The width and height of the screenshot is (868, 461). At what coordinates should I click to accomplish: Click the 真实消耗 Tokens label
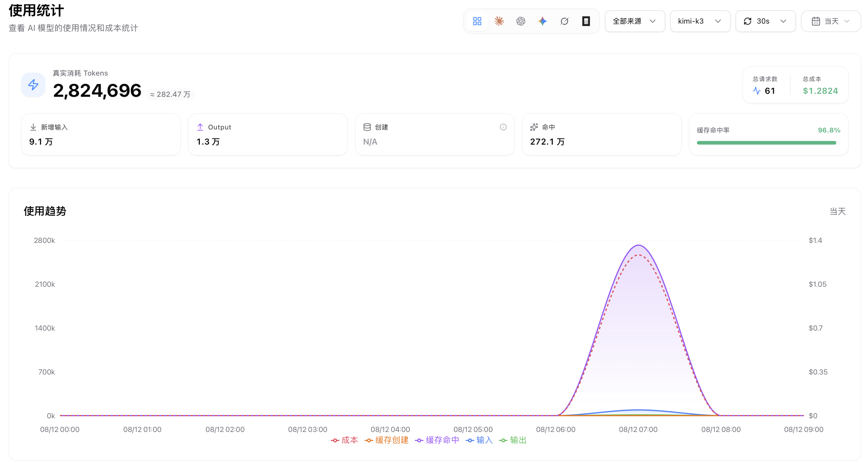pyautogui.click(x=80, y=73)
